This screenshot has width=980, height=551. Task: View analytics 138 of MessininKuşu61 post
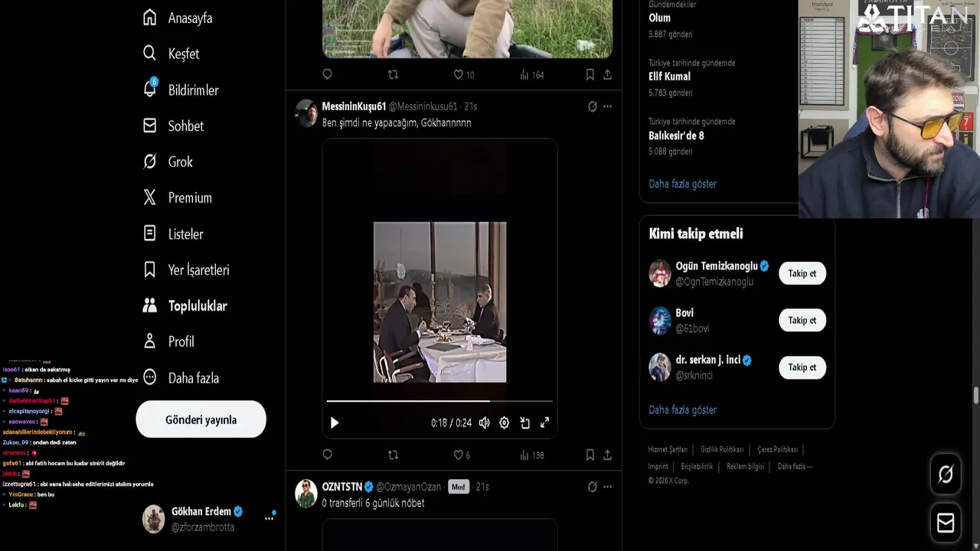coord(531,455)
